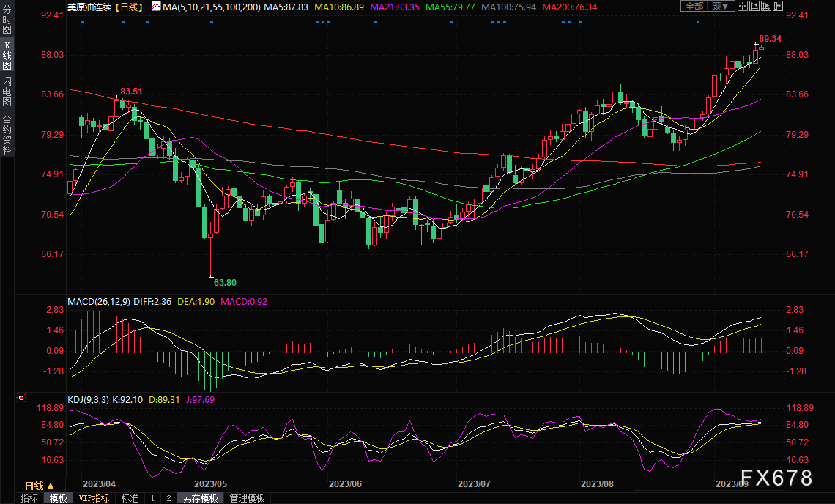Switch to the 指标 bottom tab

coord(29,498)
